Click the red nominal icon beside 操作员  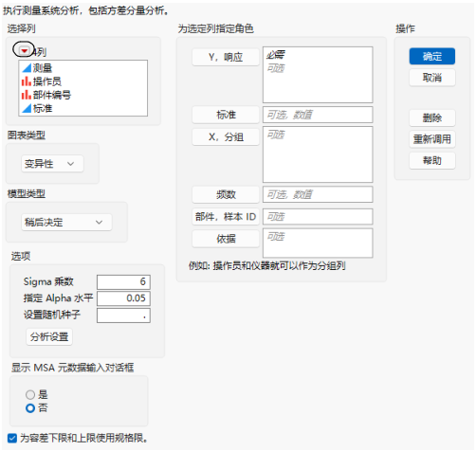pos(27,81)
